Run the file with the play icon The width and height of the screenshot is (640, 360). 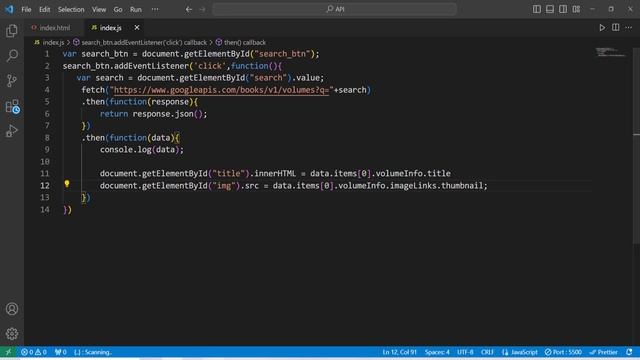click(602, 28)
